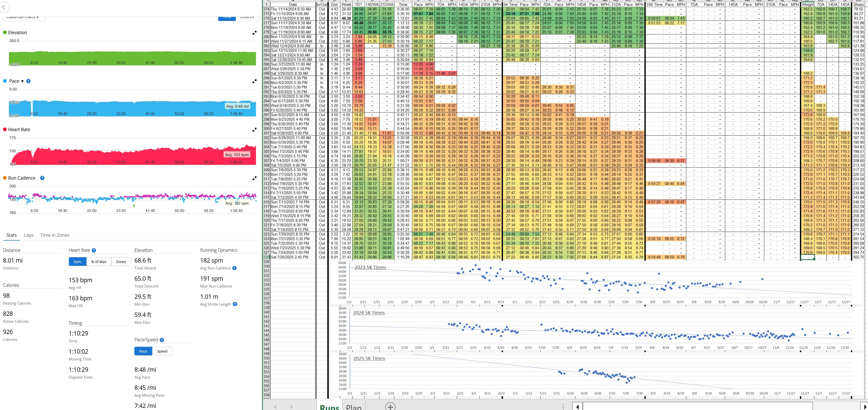This screenshot has width=868, height=410.
Task: Click the 8.01 mi distance value
Action: [x=13, y=260]
